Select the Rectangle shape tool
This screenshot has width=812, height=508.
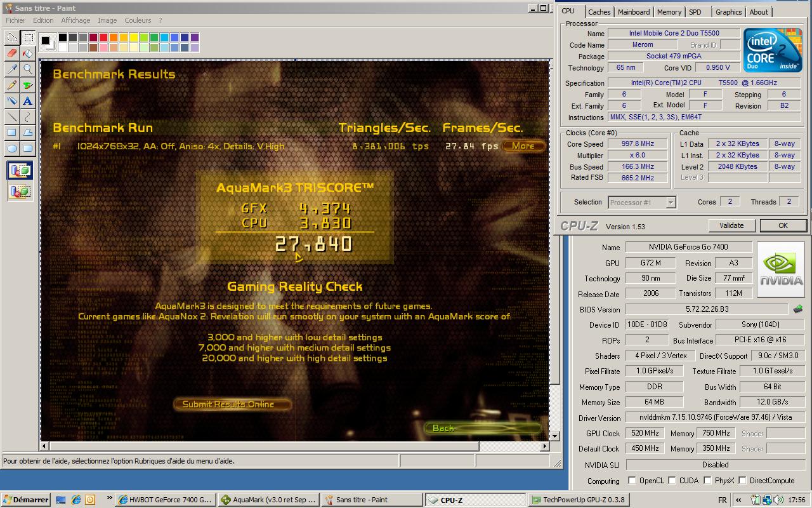point(11,133)
